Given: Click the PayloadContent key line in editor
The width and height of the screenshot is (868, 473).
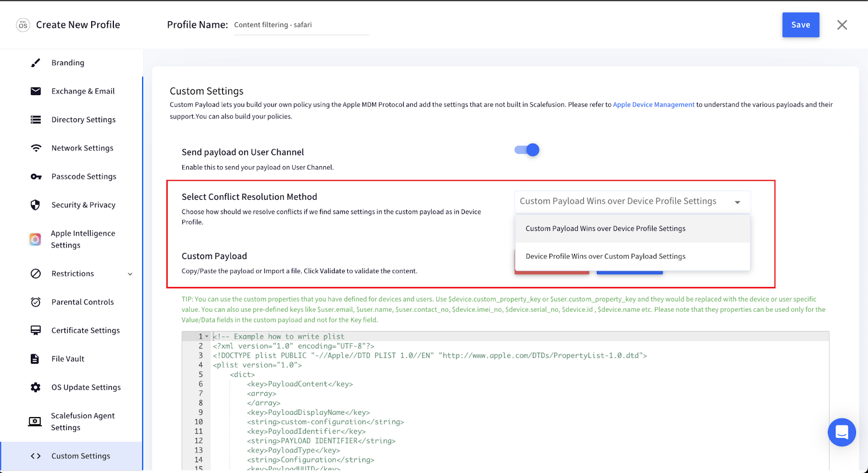Looking at the screenshot, I should 300,384.
